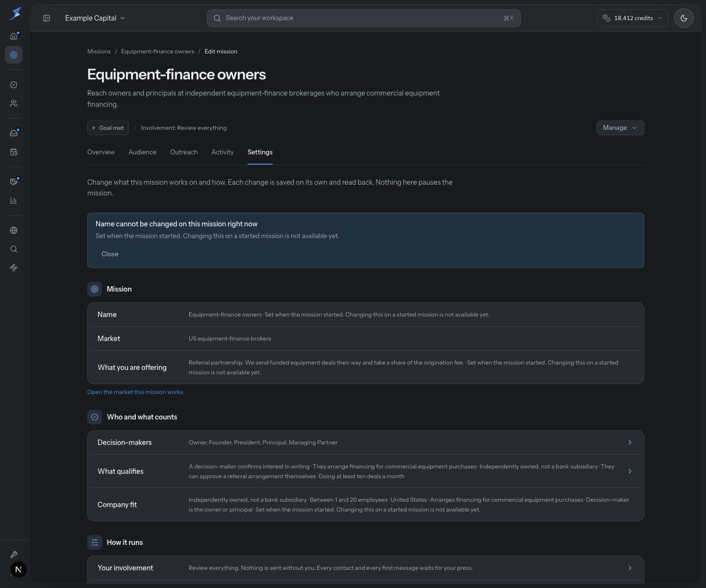
Task: Open the wrench tools icon
Action: pyautogui.click(x=14, y=555)
